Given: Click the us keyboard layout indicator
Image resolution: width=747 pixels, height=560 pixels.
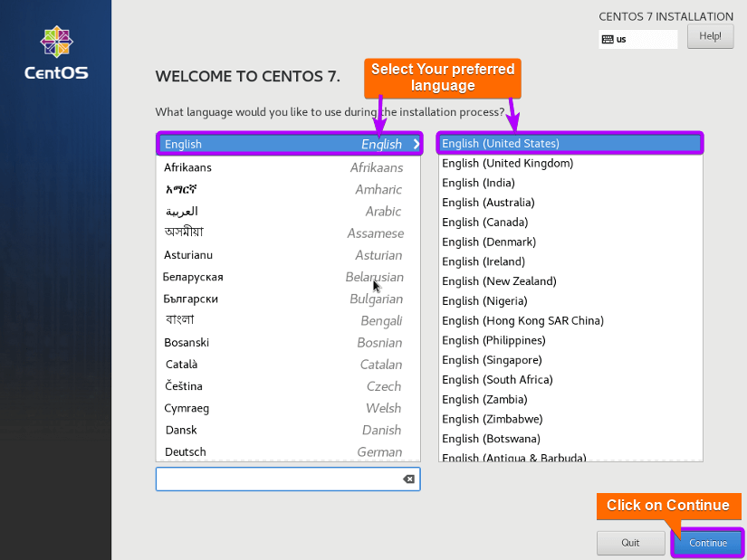Looking at the screenshot, I should coord(638,39).
